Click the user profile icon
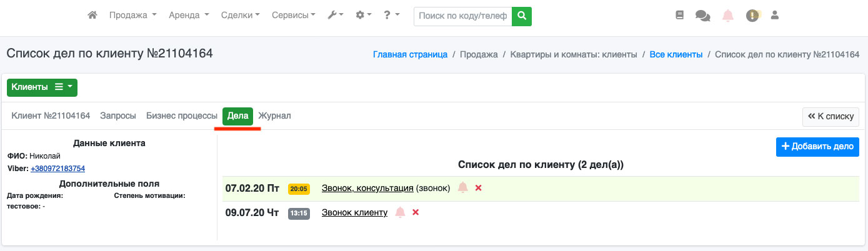Image resolution: width=868 pixels, height=251 pixels. [x=775, y=16]
